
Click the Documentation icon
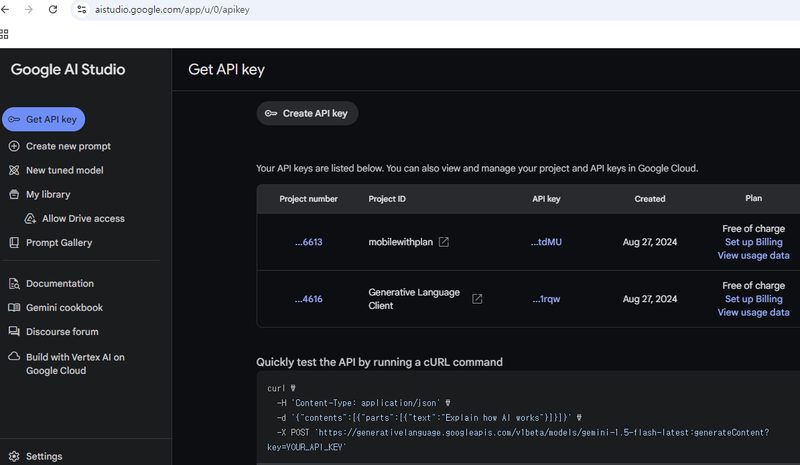tap(14, 283)
